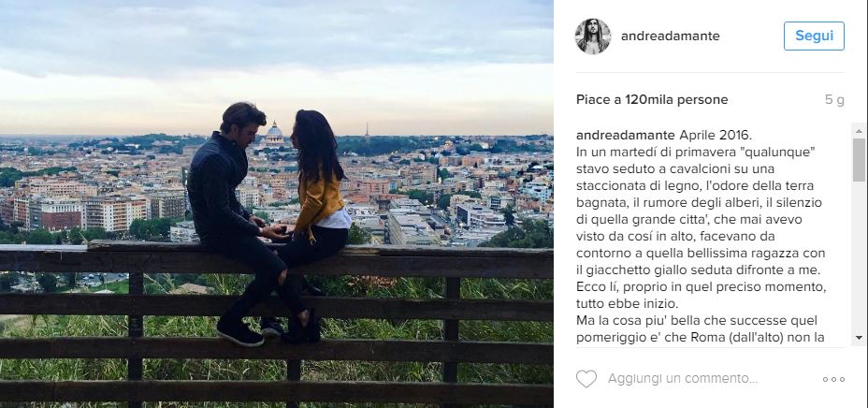Click the caption scrollbar down arrow
Screen dimensions: 868x408
859,337
